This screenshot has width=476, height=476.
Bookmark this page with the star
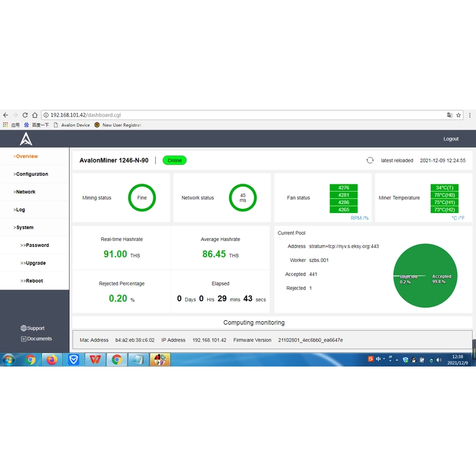[458, 115]
